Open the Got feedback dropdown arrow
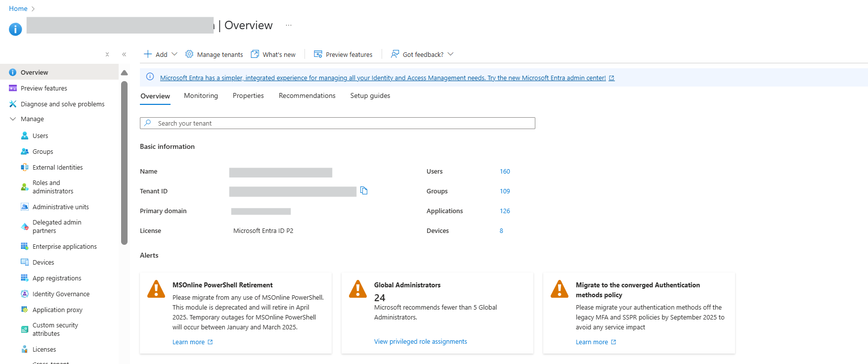The height and width of the screenshot is (364, 868). [450, 54]
